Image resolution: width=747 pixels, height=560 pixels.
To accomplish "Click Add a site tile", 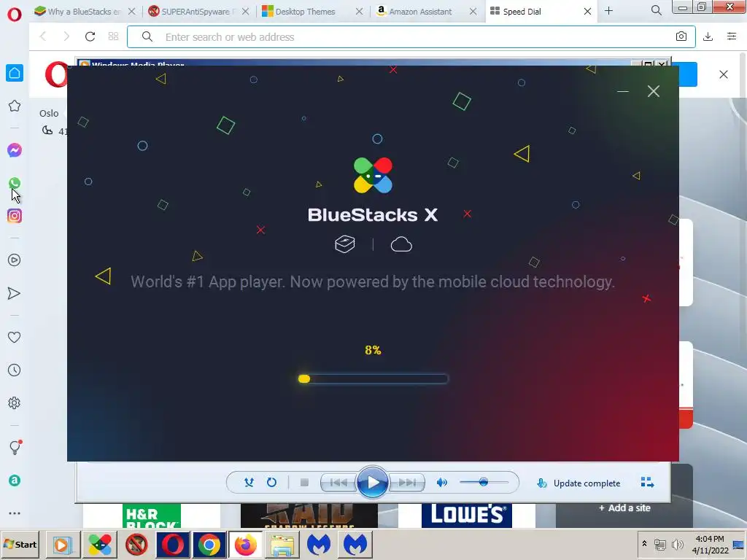I will [624, 508].
